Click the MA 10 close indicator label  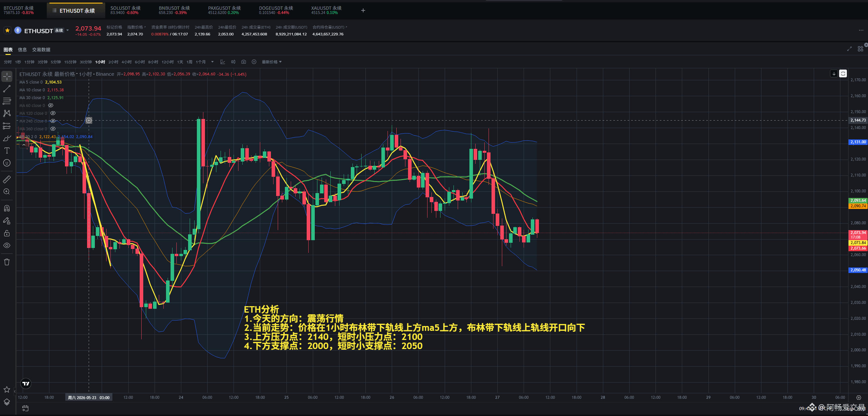(x=32, y=90)
